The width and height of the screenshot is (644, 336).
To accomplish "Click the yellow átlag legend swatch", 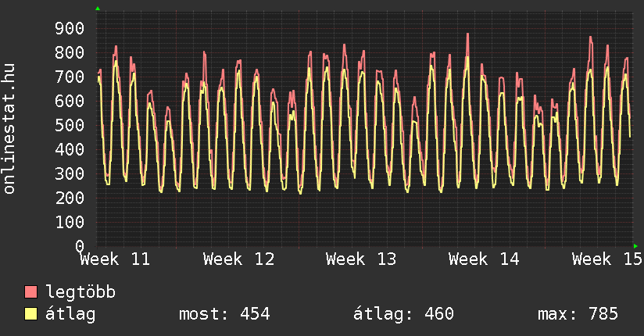I will 31,314.
